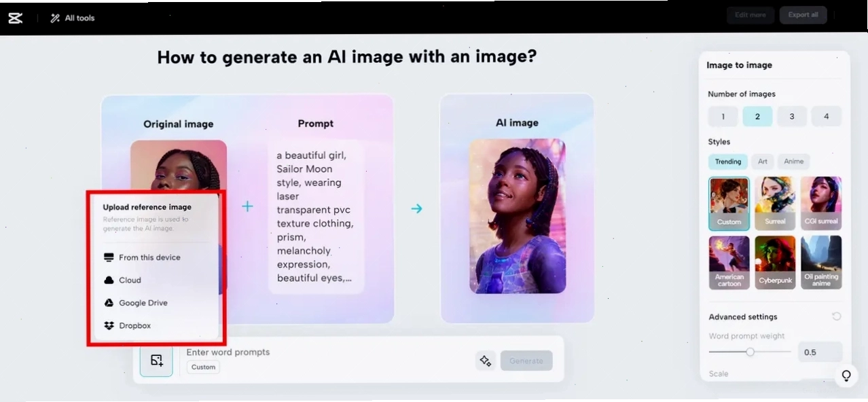Select the CGI surreal style thumbnail

click(821, 202)
